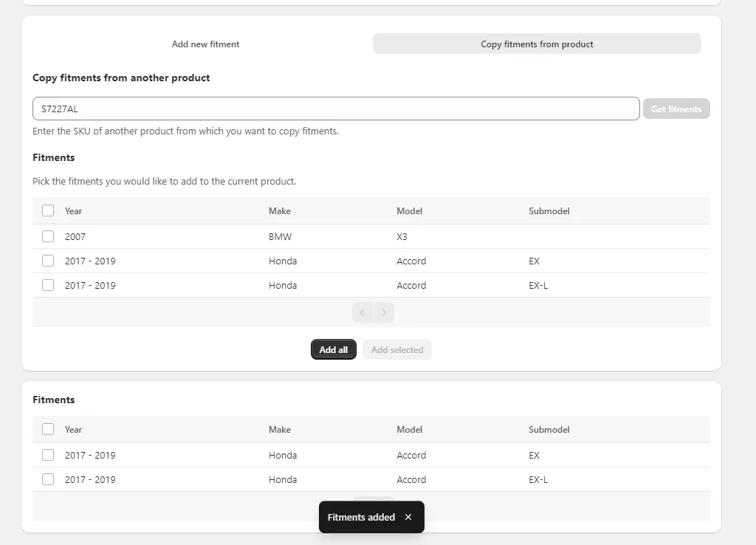Image resolution: width=756 pixels, height=545 pixels.
Task: Click the Add selected button
Action: 397,350
